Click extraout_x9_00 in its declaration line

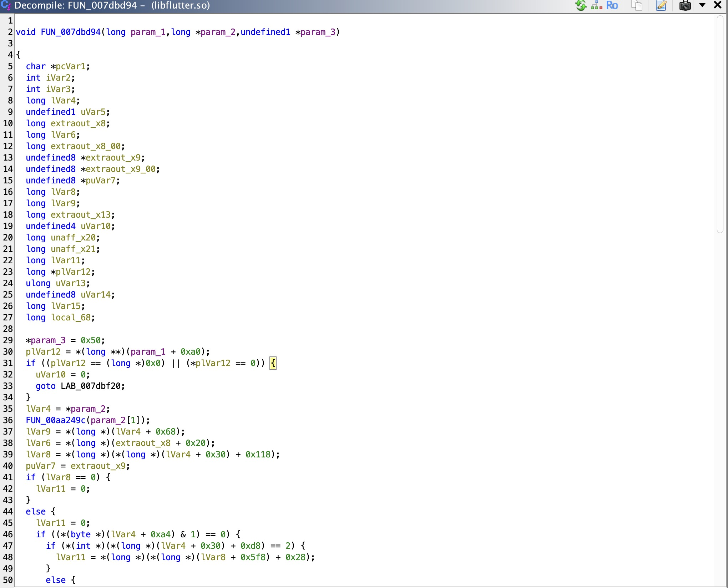point(121,169)
